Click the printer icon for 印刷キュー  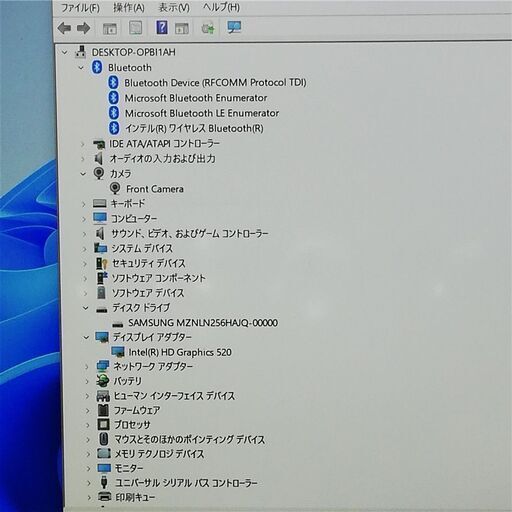pyautogui.click(x=104, y=497)
